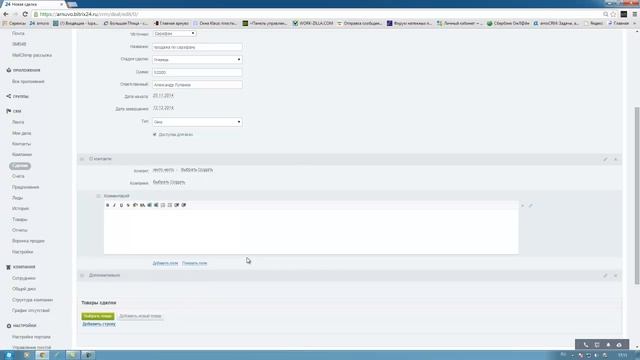
Task: Click the pencil icon in the 'О контакте' header
Action: point(605,159)
